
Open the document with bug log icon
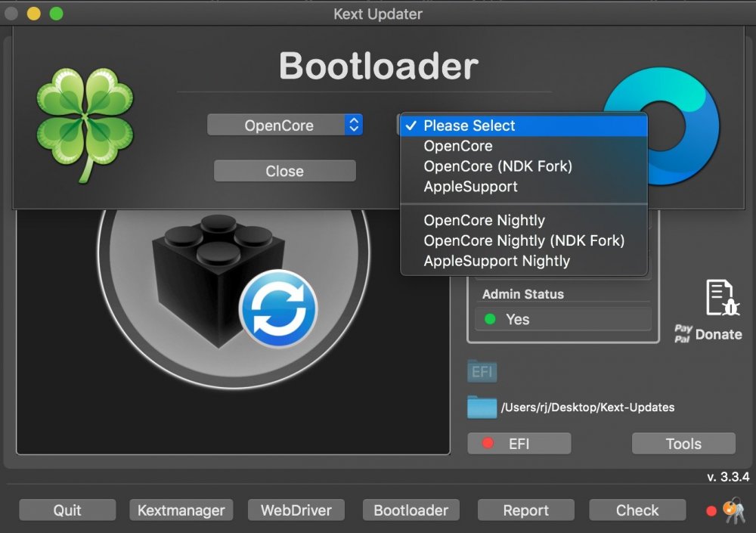point(722,297)
